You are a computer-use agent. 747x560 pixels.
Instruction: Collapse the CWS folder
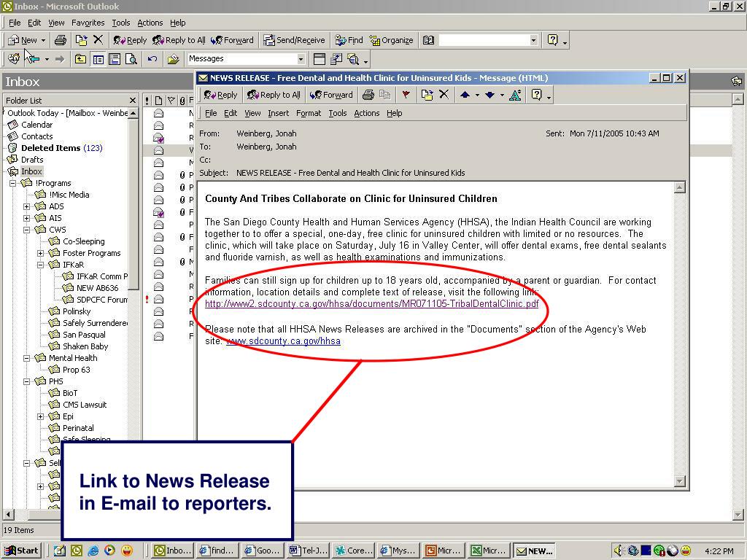click(x=27, y=230)
